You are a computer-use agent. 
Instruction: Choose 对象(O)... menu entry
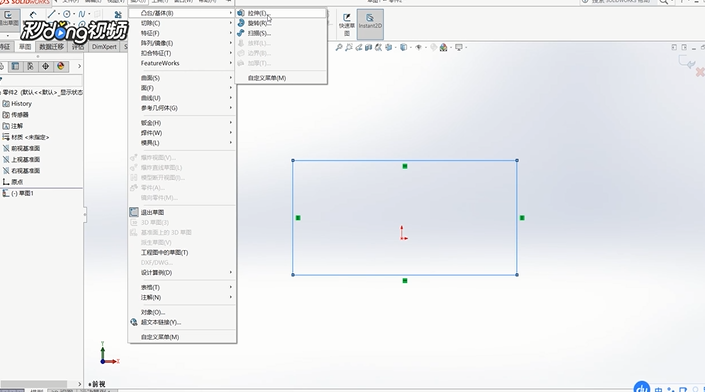(x=182, y=312)
